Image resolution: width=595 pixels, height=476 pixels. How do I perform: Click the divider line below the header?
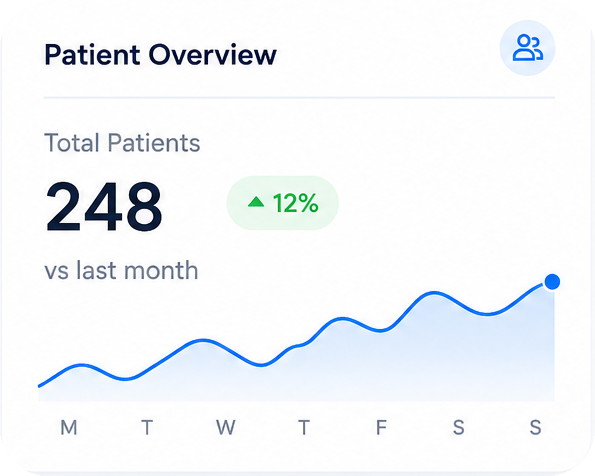(x=299, y=98)
